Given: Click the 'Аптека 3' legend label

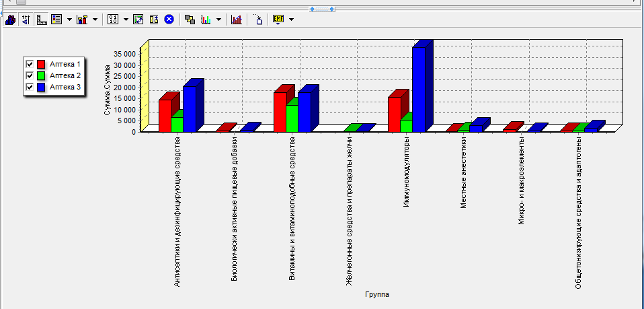Looking at the screenshot, I should [65, 88].
